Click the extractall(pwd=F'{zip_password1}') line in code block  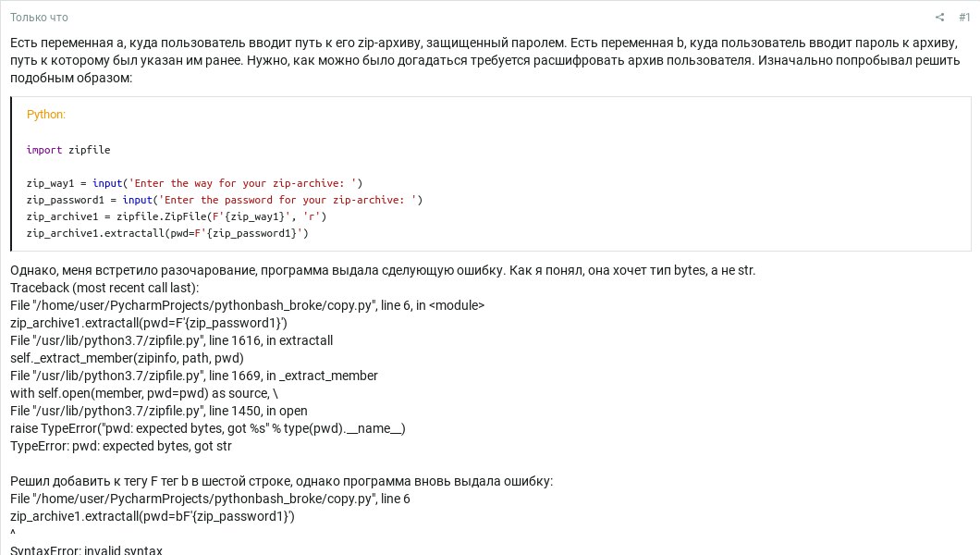point(166,233)
